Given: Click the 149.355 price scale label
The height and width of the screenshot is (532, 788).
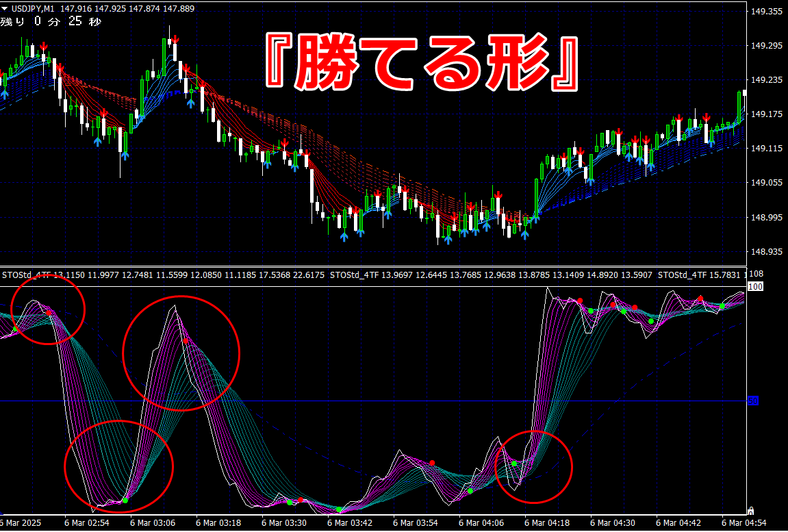Looking at the screenshot, I should click(766, 12).
